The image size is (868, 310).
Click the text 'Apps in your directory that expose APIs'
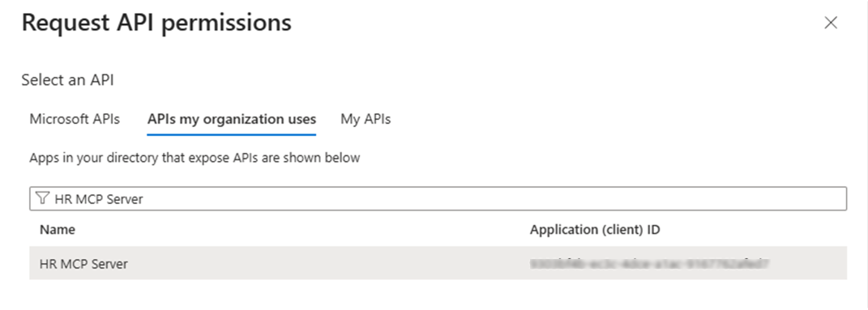[144, 158]
